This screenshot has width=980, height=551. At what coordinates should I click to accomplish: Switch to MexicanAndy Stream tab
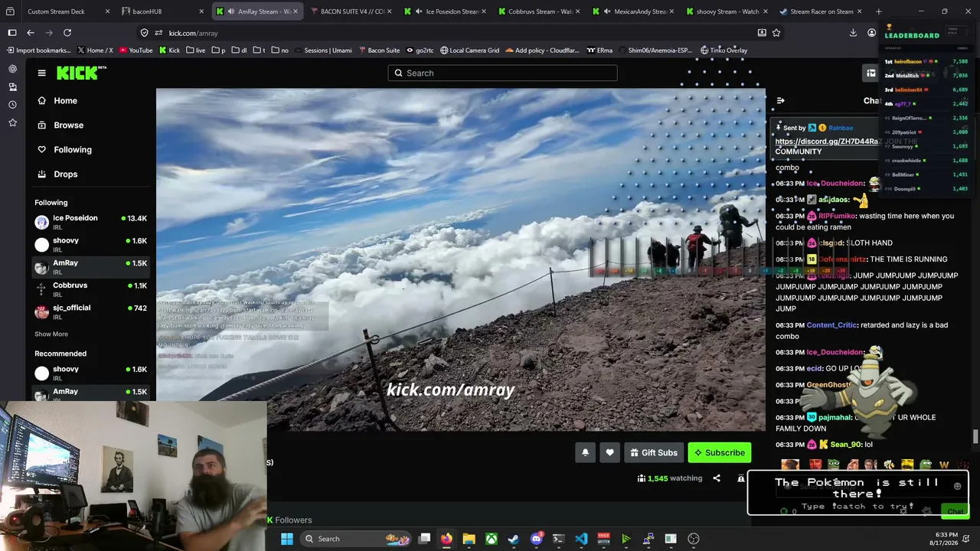click(632, 11)
